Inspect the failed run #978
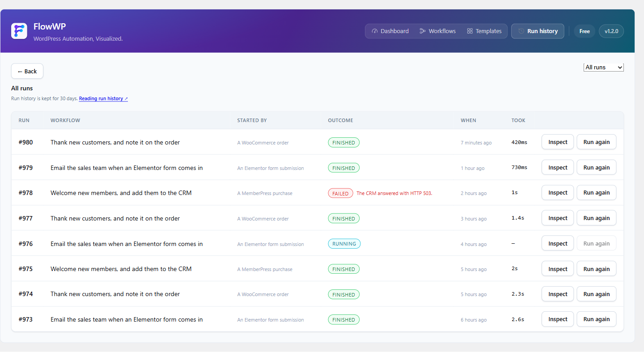 click(x=558, y=193)
